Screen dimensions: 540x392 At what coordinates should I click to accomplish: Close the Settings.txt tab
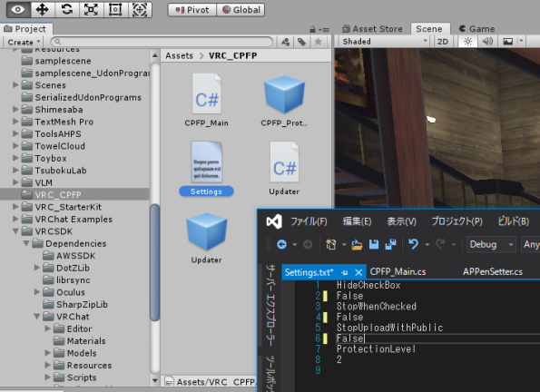pyautogui.click(x=358, y=272)
